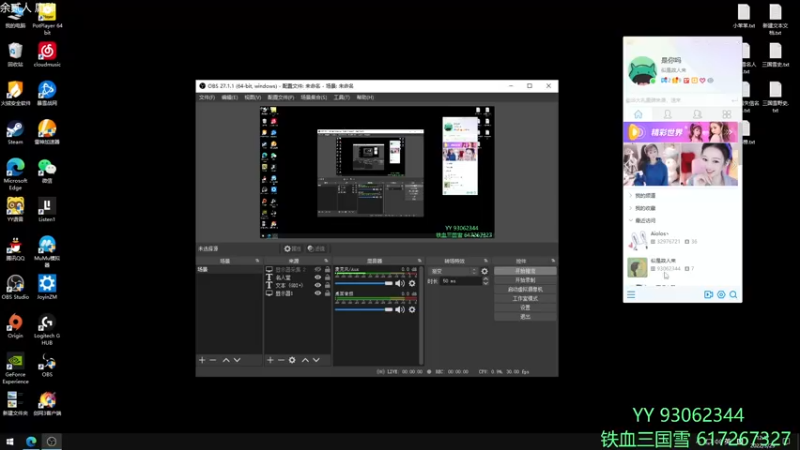Open Mic/Aux audio settings gear
This screenshot has height=450, width=800.
coord(412,283)
